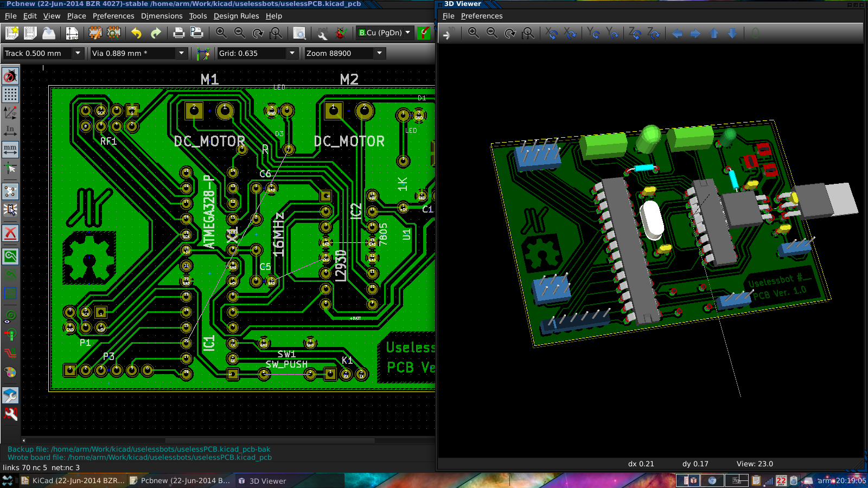The width and height of the screenshot is (868, 488).
Task: Open the Place menu
Action: click(x=76, y=16)
